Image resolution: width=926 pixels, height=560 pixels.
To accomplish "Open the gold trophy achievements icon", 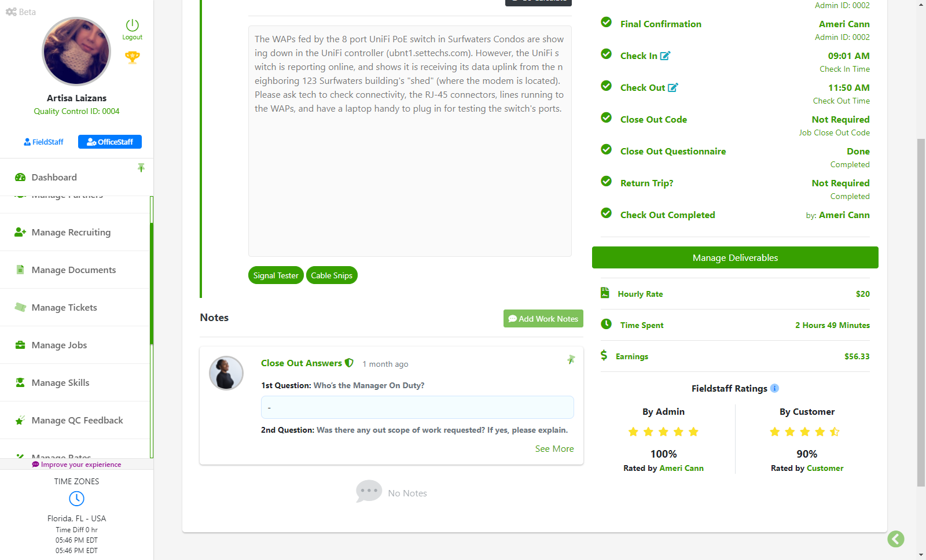I will [133, 57].
